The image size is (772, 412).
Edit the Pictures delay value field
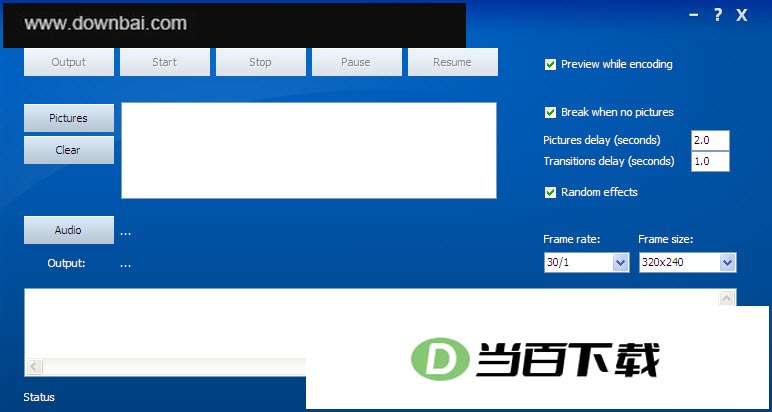point(710,140)
